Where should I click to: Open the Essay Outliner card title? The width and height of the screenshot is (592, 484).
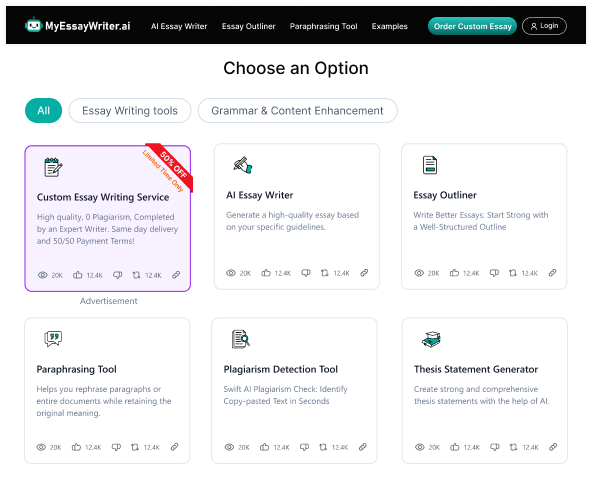445,195
